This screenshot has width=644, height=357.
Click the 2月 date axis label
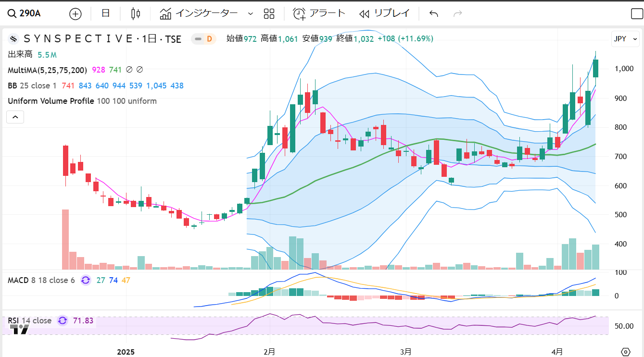point(270,351)
